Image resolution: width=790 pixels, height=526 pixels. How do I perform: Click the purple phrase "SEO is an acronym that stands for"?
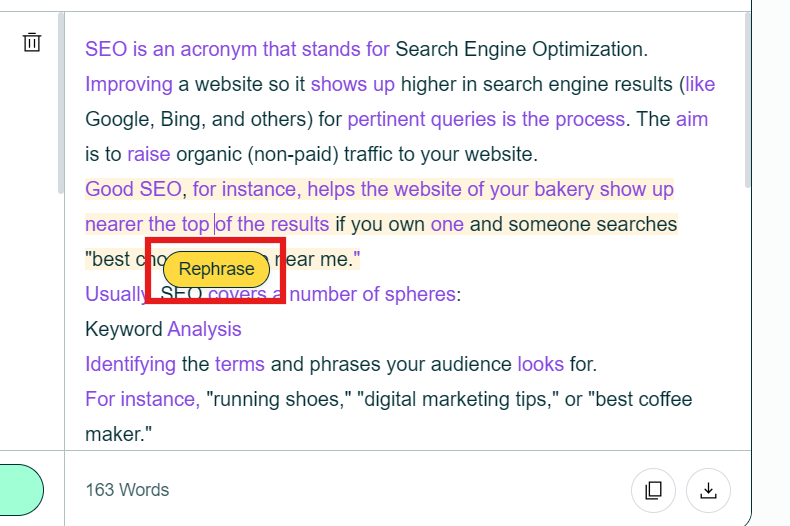(237, 49)
